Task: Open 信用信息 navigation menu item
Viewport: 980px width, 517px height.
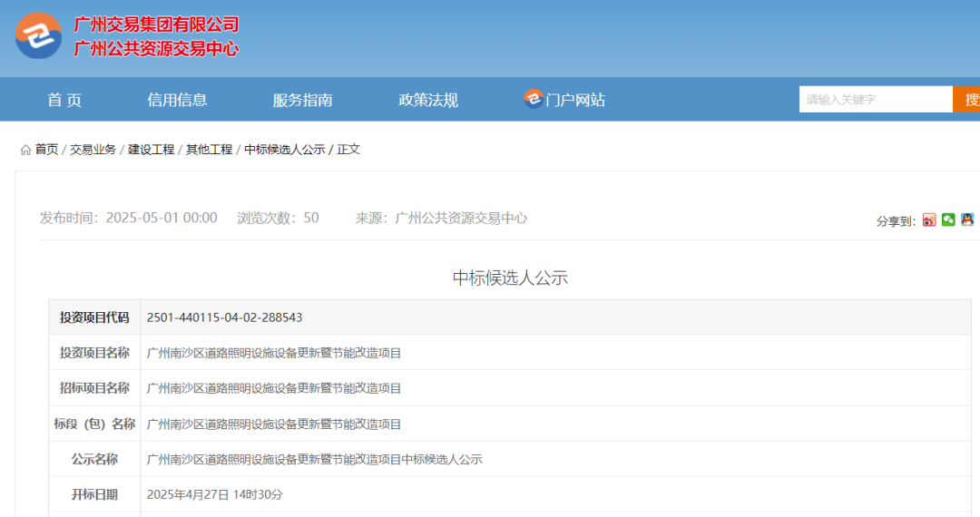Action: [x=177, y=100]
